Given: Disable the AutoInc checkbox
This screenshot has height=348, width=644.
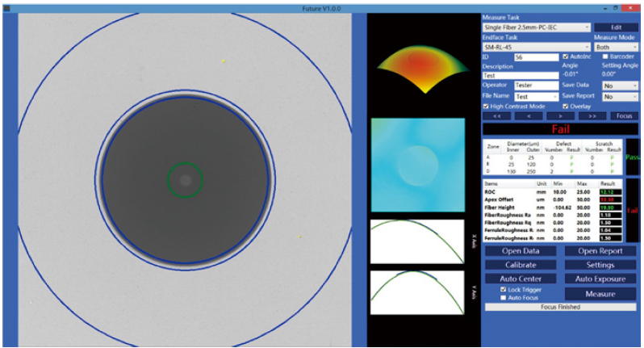Looking at the screenshot, I should pos(565,57).
